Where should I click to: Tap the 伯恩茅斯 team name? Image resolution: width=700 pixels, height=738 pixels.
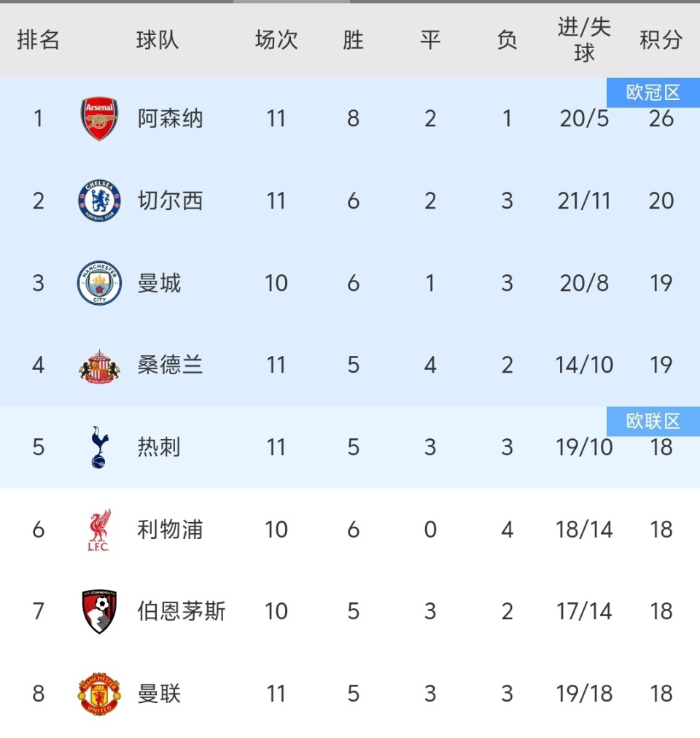click(182, 611)
